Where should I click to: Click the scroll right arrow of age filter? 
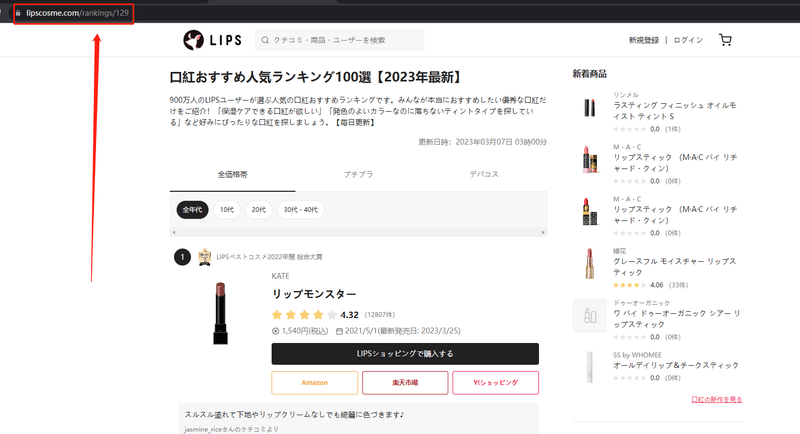click(543, 233)
